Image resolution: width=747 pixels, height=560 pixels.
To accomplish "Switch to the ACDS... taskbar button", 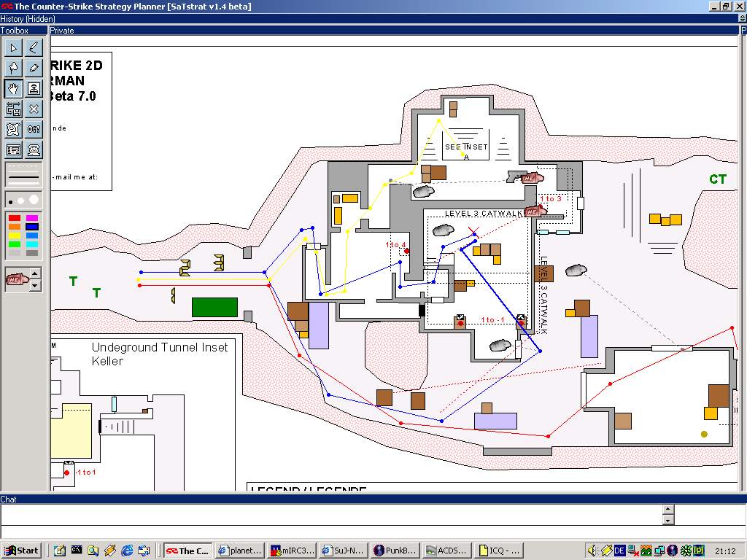I will point(447,551).
